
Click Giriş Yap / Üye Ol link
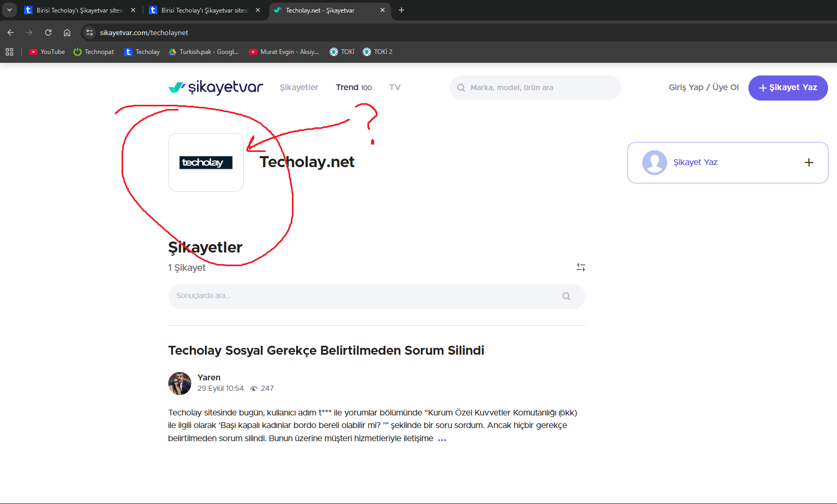point(703,87)
